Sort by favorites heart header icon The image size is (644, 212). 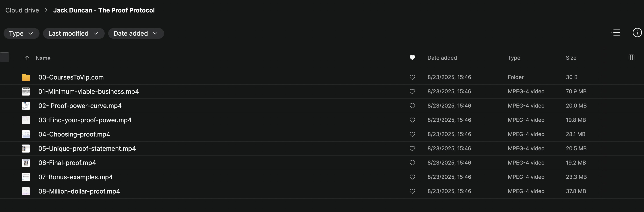[x=412, y=58]
